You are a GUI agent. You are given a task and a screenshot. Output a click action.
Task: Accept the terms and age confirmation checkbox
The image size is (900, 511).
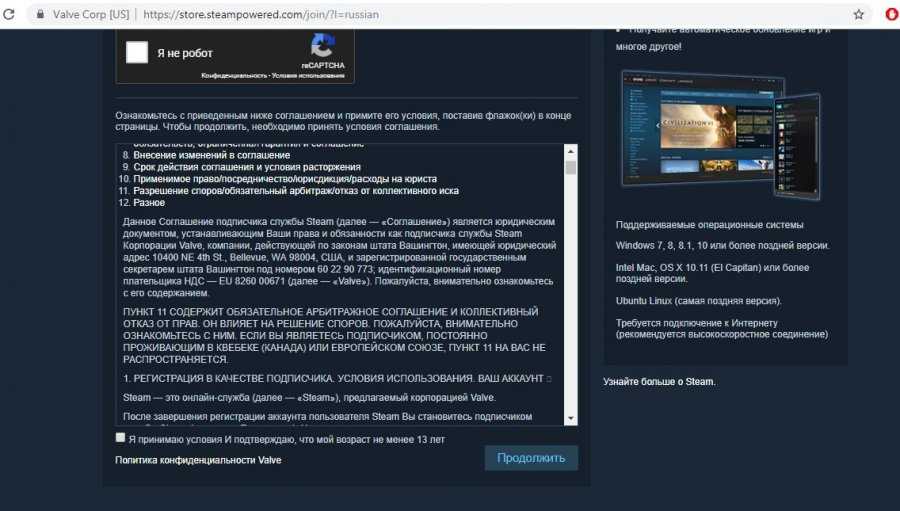coord(121,438)
